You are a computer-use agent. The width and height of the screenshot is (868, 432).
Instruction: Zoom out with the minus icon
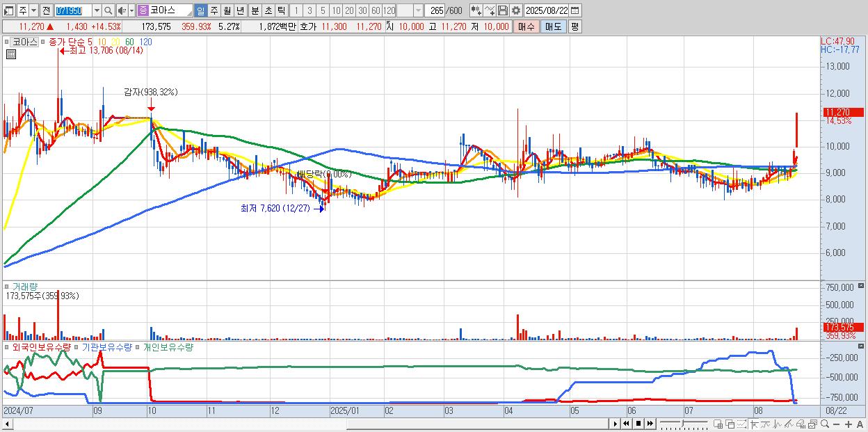click(836, 424)
